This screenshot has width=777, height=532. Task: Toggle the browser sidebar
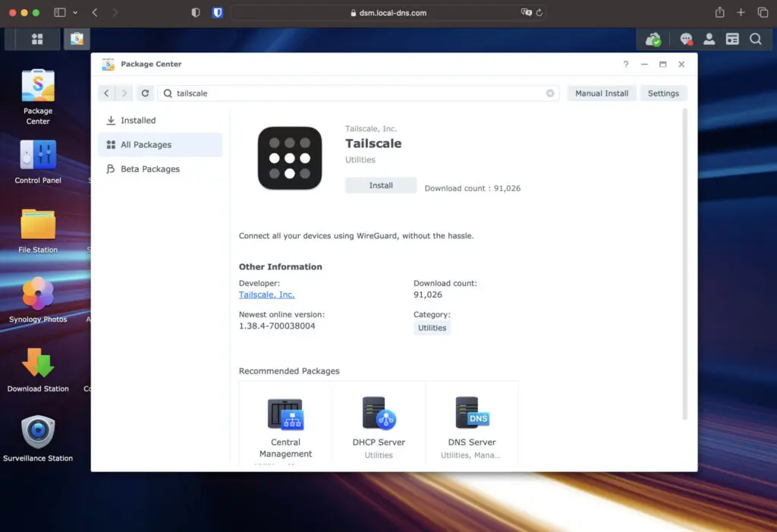60,12
